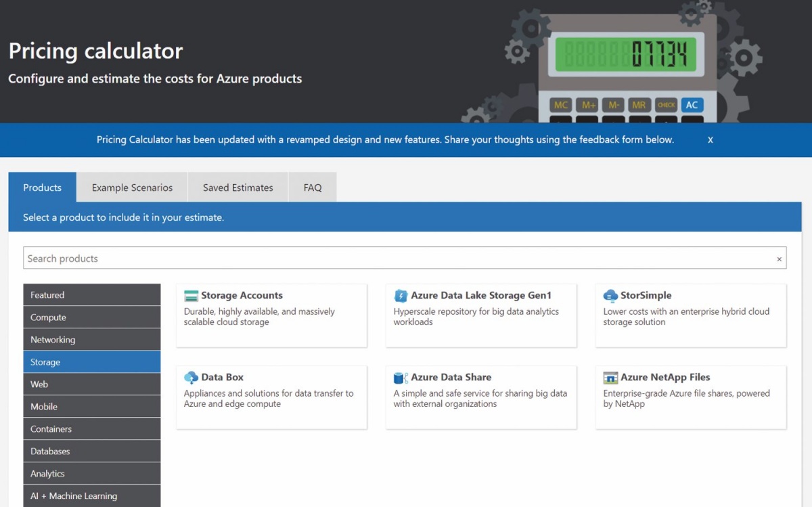Add StorSimple to the estimate

[691, 316]
